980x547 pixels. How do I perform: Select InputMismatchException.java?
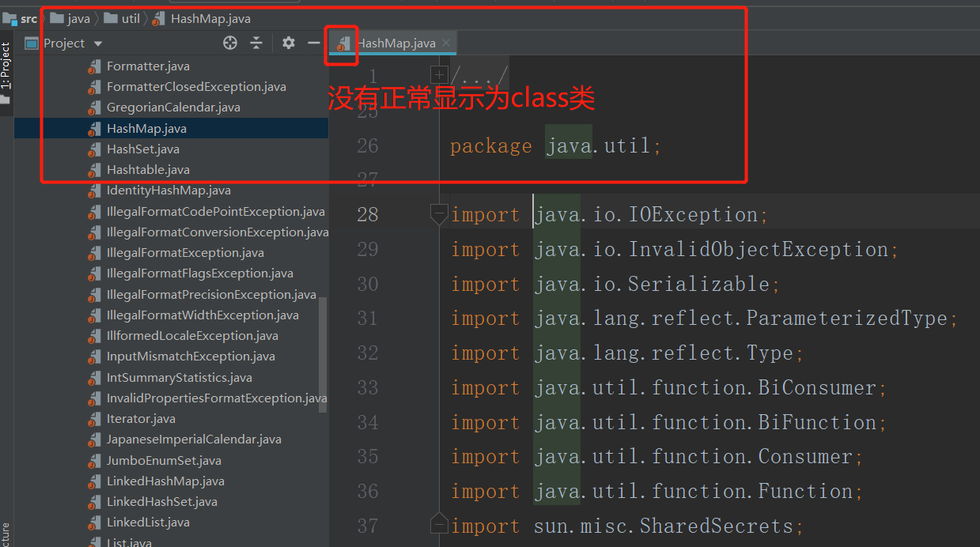[191, 356]
